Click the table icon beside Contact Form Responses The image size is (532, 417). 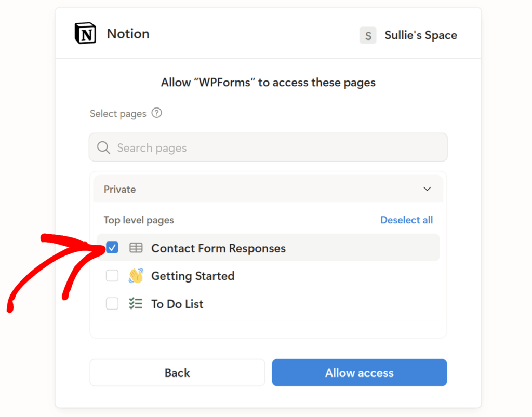136,248
